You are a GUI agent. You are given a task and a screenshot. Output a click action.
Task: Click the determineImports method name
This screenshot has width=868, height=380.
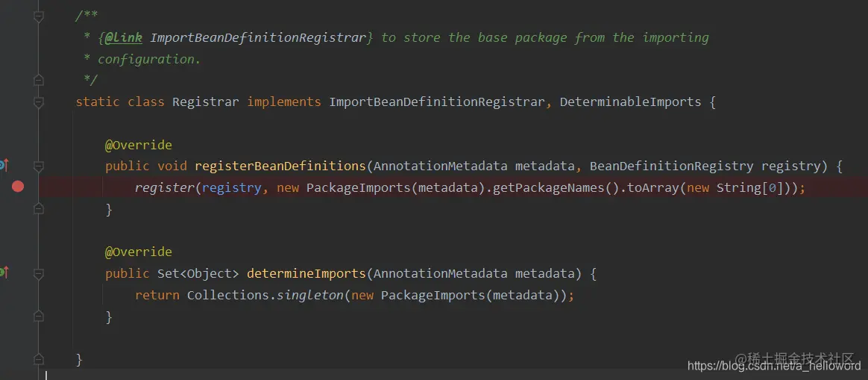[306, 274]
